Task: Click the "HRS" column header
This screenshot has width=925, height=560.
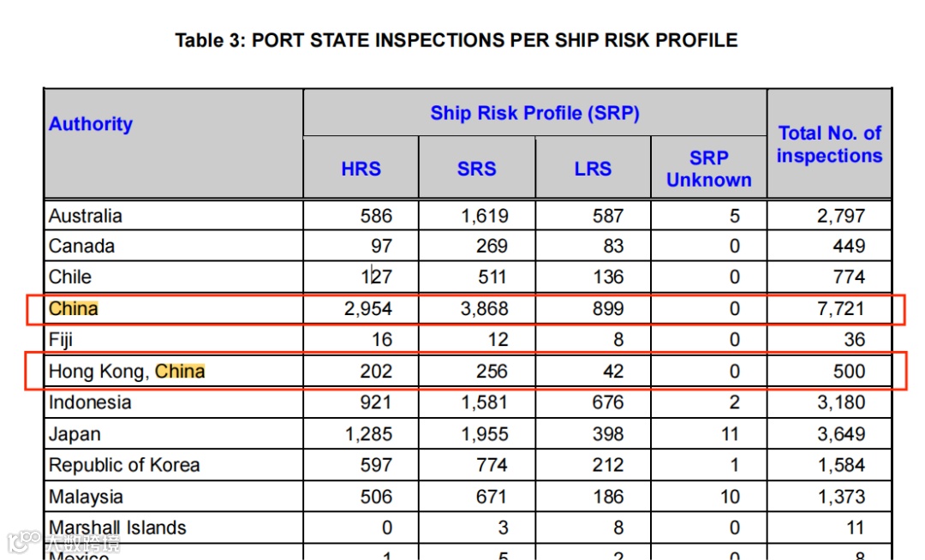Action: pos(361,169)
